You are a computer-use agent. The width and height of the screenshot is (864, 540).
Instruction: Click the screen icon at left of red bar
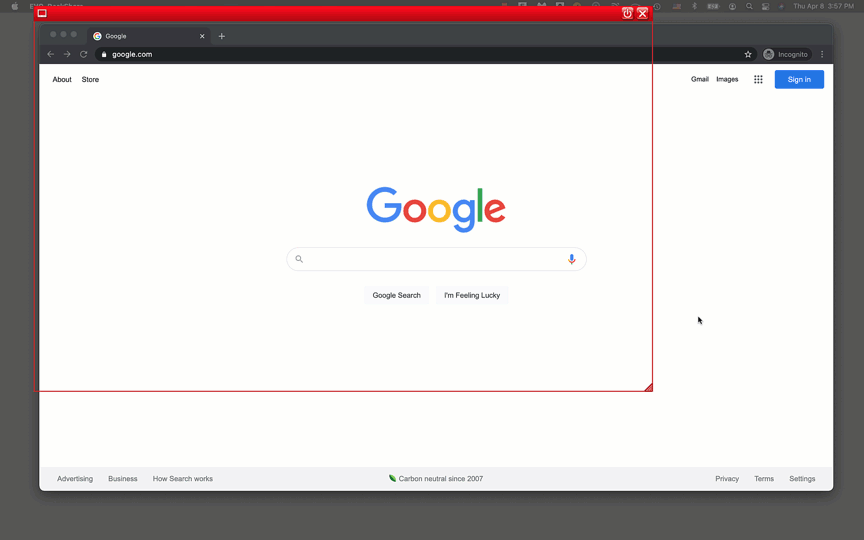42,13
